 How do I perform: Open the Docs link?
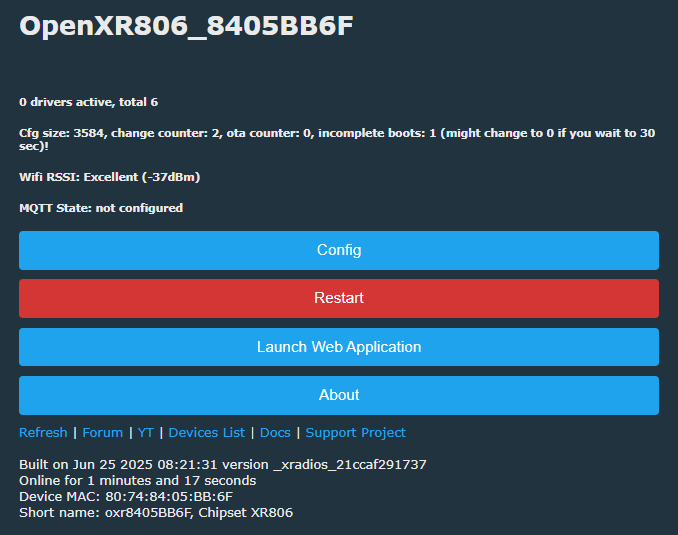[x=275, y=432]
